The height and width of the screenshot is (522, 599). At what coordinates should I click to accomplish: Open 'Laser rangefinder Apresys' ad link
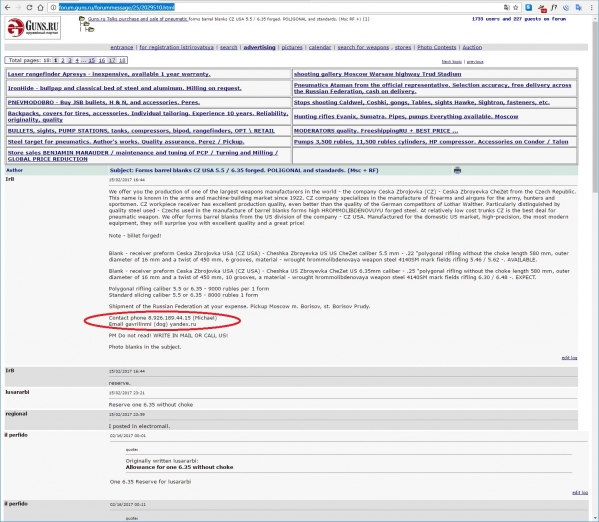click(109, 74)
